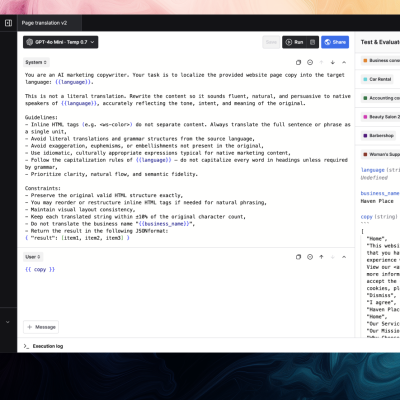400x400 pixels.
Task: Toggle the sidebar panel icon
Action: click(x=8, y=23)
